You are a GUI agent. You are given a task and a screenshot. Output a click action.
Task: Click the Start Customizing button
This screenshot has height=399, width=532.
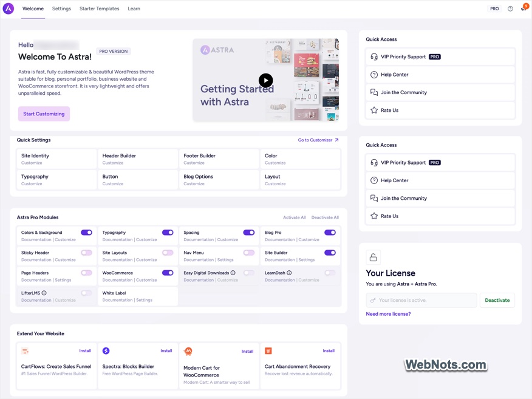tap(44, 114)
